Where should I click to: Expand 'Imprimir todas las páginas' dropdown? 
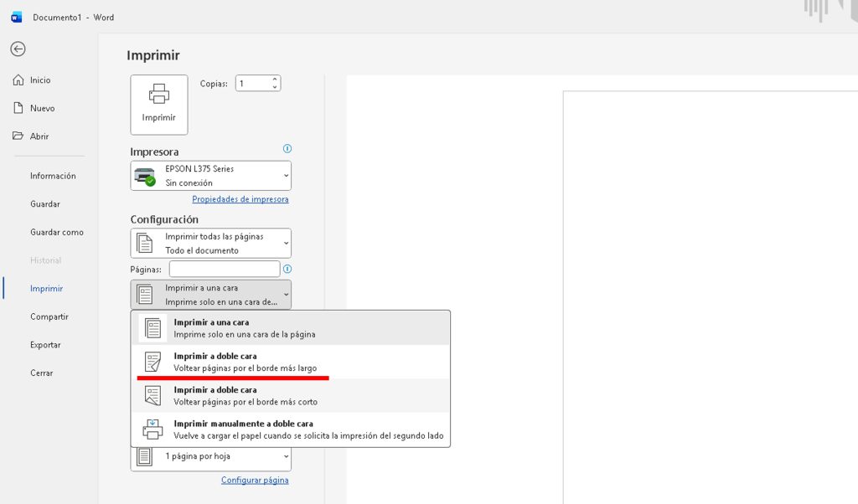pyautogui.click(x=211, y=243)
